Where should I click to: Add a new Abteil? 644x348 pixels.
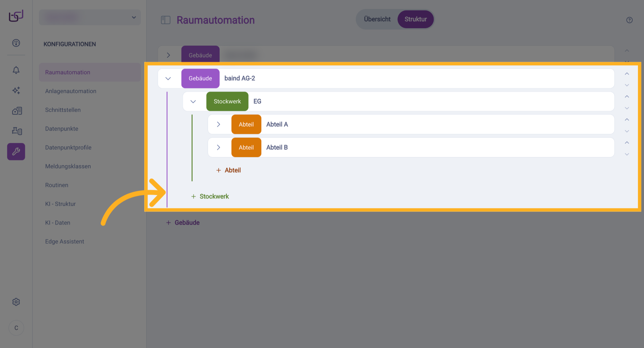229,170
